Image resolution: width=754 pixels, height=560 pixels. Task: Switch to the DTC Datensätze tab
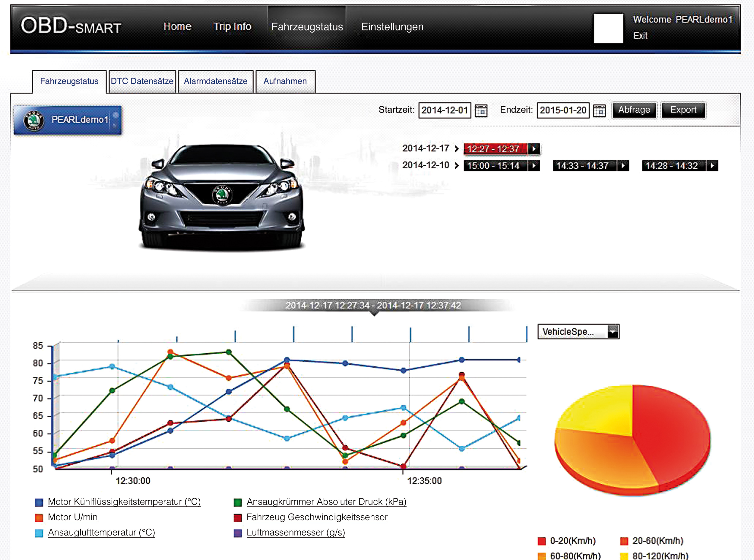click(142, 81)
